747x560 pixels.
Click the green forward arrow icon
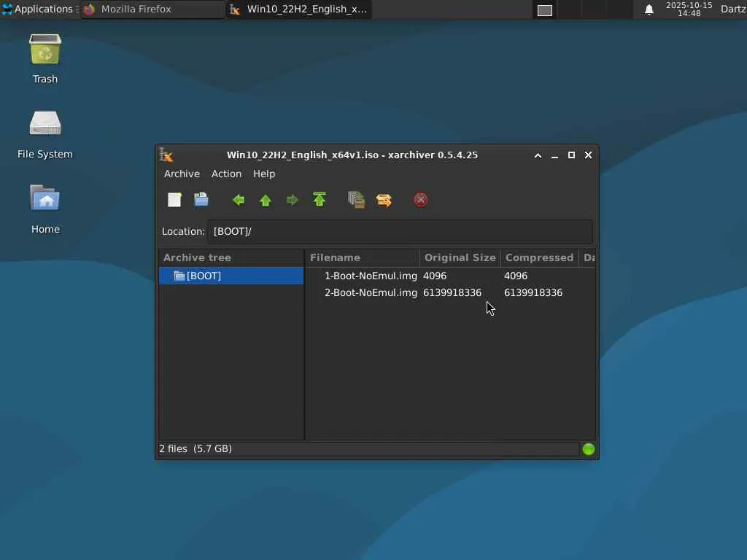[292, 200]
